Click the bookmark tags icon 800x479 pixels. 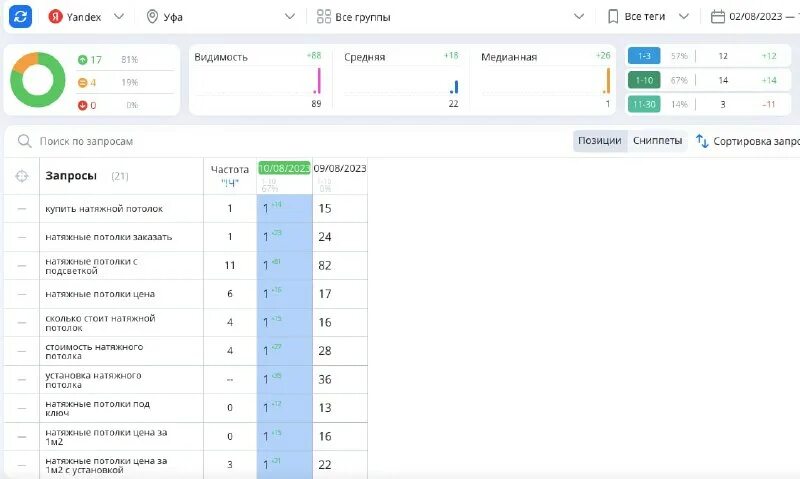pos(613,17)
